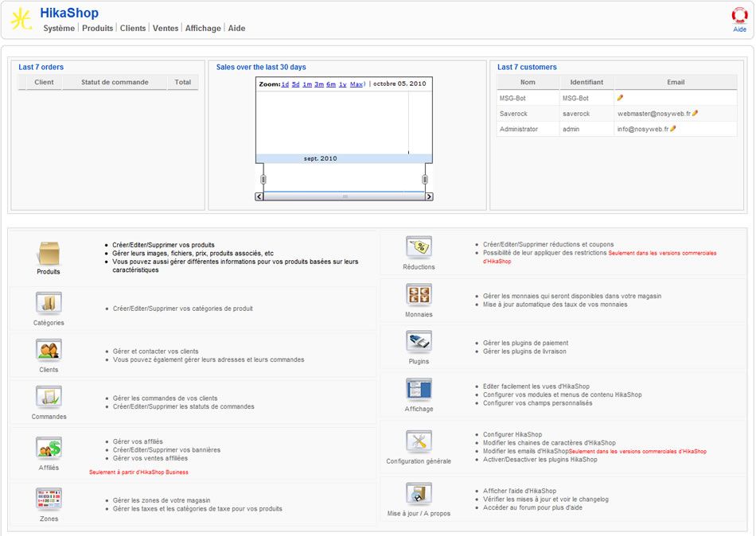Click the Aide lifebuoy icon
This screenshot has height=536, width=756.
point(739,15)
